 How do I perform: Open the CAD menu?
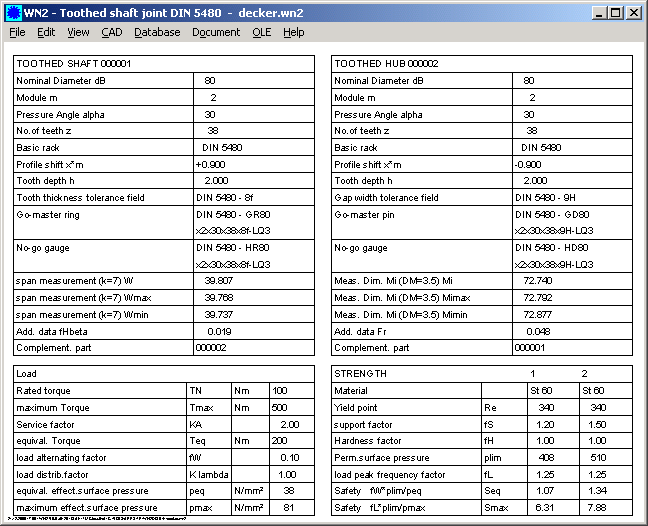click(x=112, y=32)
